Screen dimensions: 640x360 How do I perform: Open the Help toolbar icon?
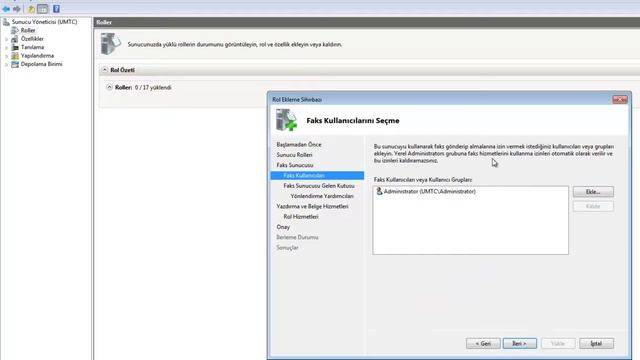[56, 9]
